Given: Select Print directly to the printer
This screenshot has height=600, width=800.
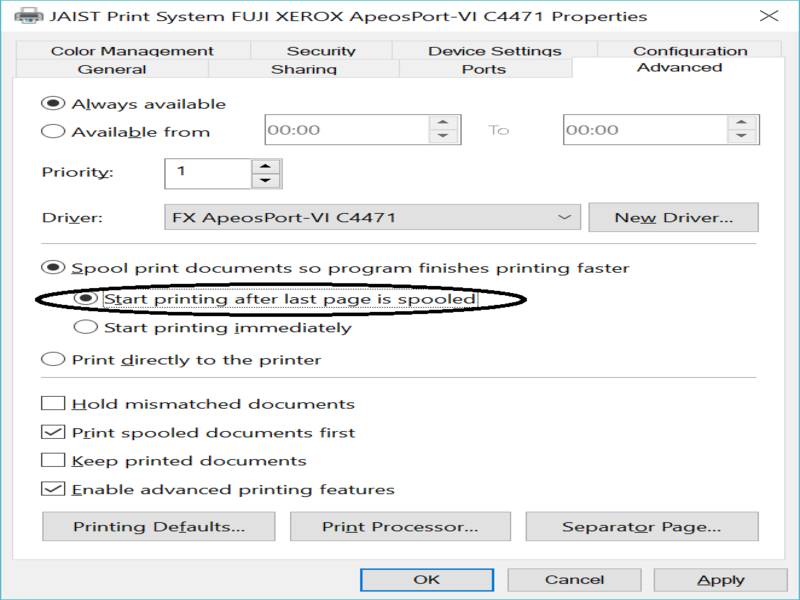Looking at the screenshot, I should [50, 359].
